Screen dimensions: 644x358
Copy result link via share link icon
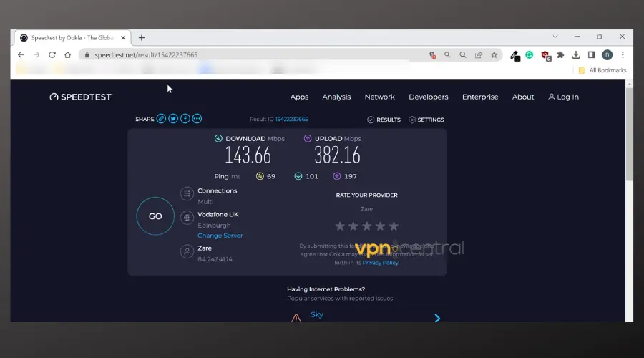[x=161, y=119]
